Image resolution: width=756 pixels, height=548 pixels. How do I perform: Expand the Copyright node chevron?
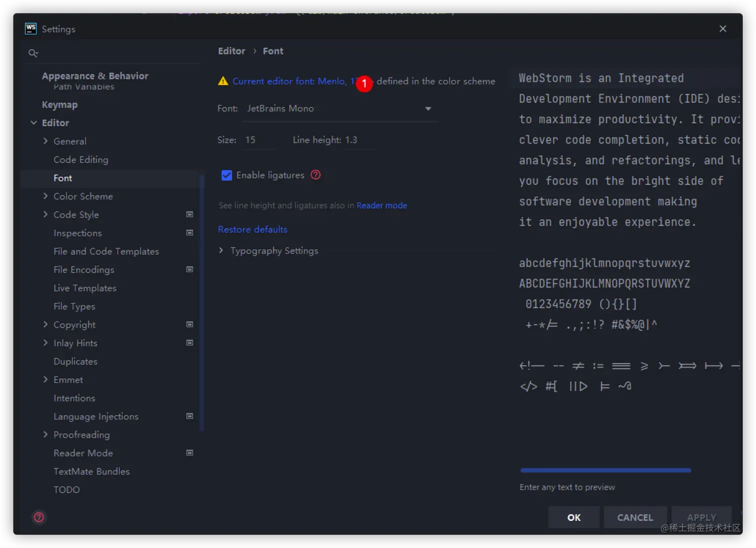tap(45, 324)
